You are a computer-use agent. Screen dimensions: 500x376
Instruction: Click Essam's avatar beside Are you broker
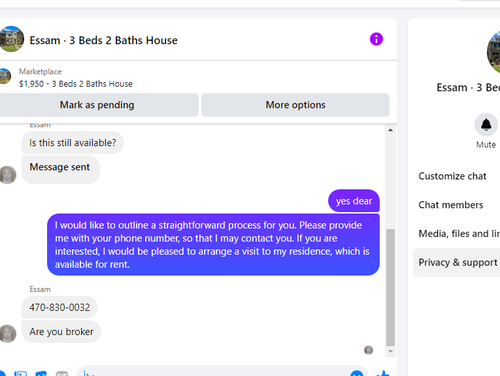[x=7, y=334]
